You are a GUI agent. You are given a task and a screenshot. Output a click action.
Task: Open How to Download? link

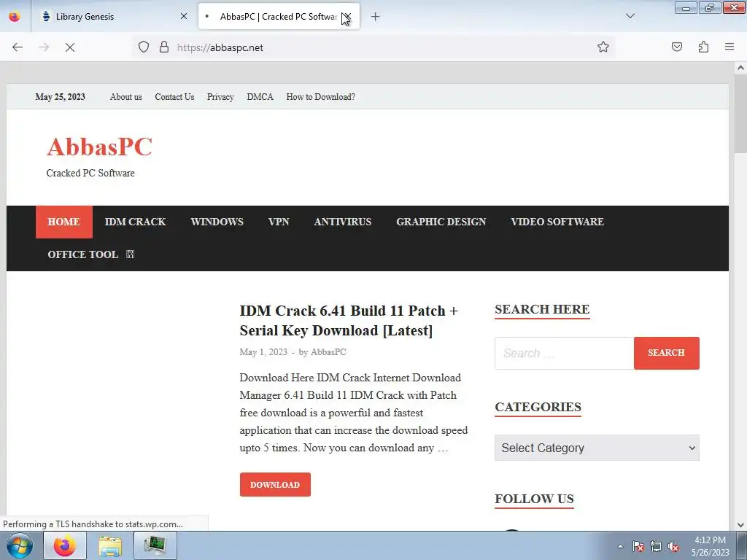(321, 97)
